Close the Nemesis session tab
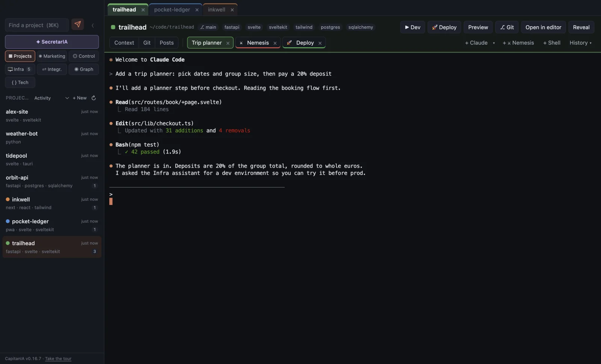This screenshot has height=364, width=601. click(x=275, y=43)
